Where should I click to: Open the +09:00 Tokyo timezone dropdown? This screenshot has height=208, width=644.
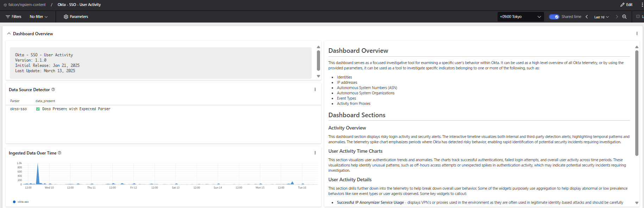point(520,17)
